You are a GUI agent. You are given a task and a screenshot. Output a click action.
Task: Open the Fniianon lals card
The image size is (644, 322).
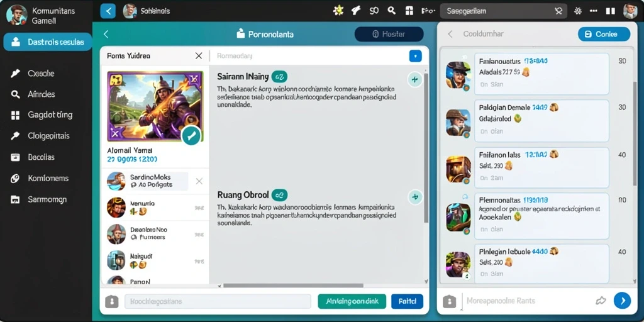(541, 168)
